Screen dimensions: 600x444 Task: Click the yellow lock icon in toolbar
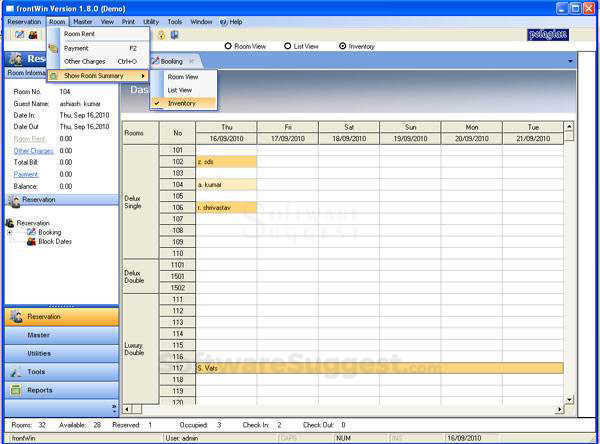click(x=162, y=35)
